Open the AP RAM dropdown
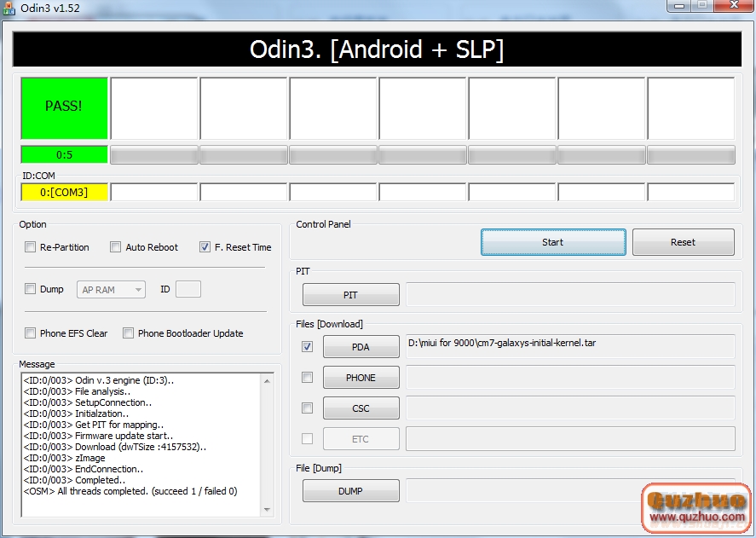Viewport: 756px width, 538px height. [x=111, y=290]
